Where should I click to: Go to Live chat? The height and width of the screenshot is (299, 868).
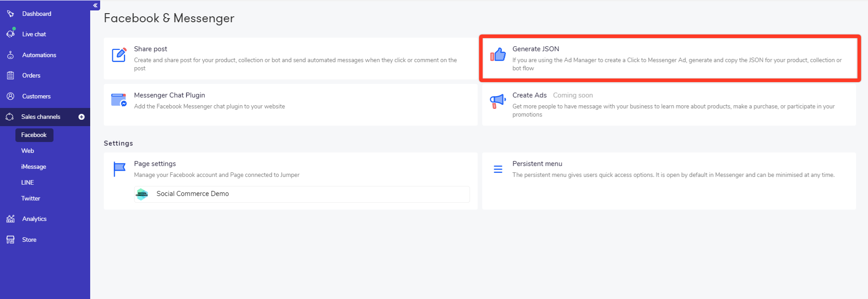34,34
